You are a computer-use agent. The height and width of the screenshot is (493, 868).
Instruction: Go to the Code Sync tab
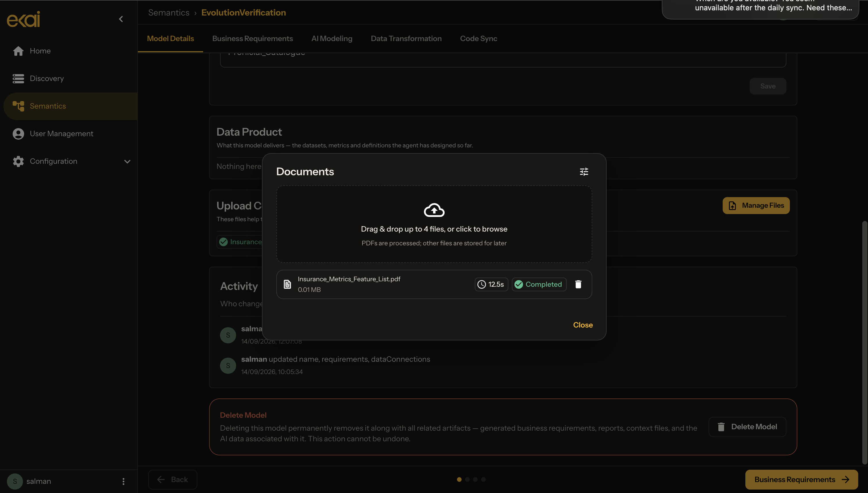(x=479, y=38)
